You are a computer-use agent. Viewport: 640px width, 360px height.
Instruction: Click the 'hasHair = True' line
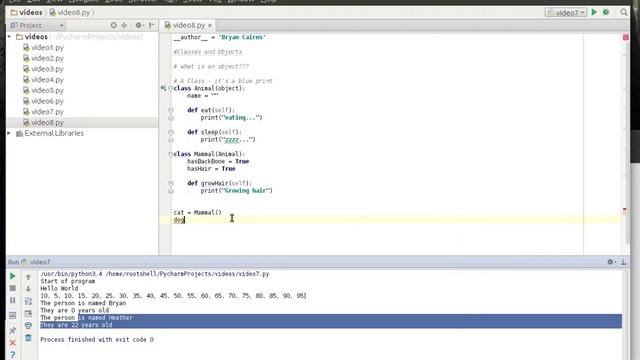(x=211, y=169)
